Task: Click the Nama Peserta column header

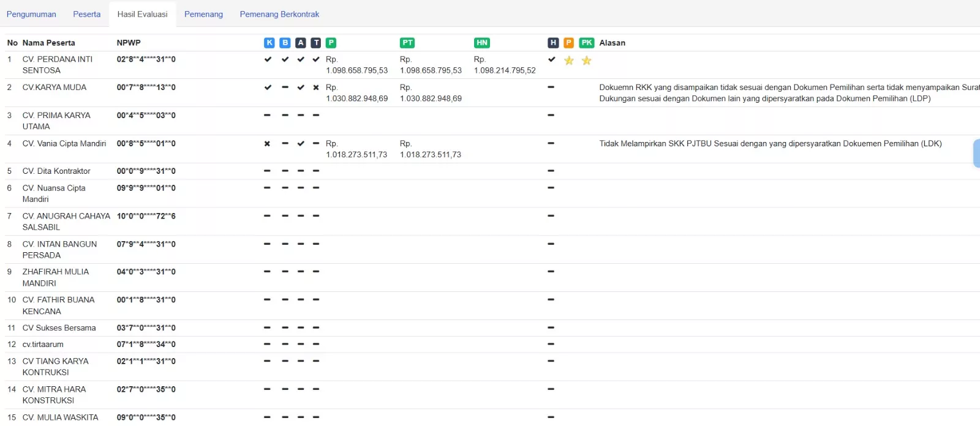Action: [x=48, y=43]
